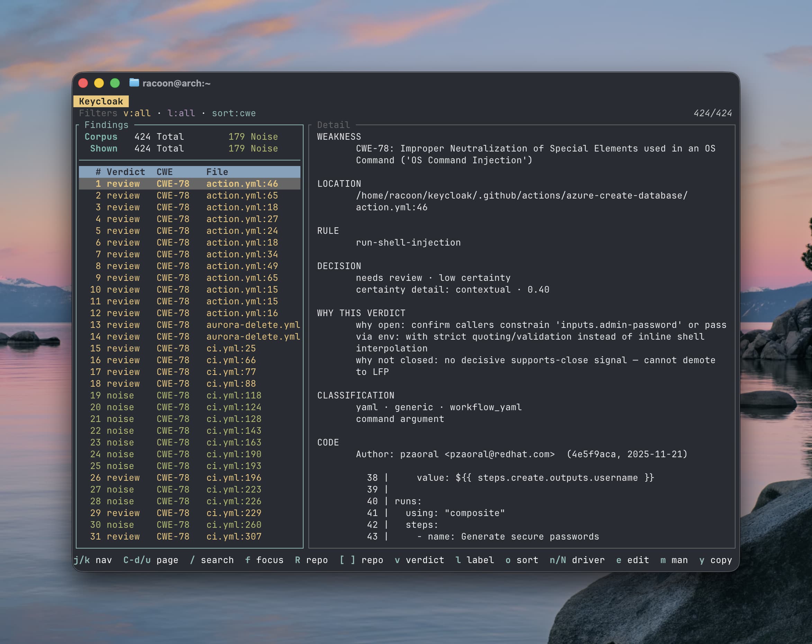Select review row 26 ci.yml:196
This screenshot has height=644, width=812.
(x=189, y=478)
